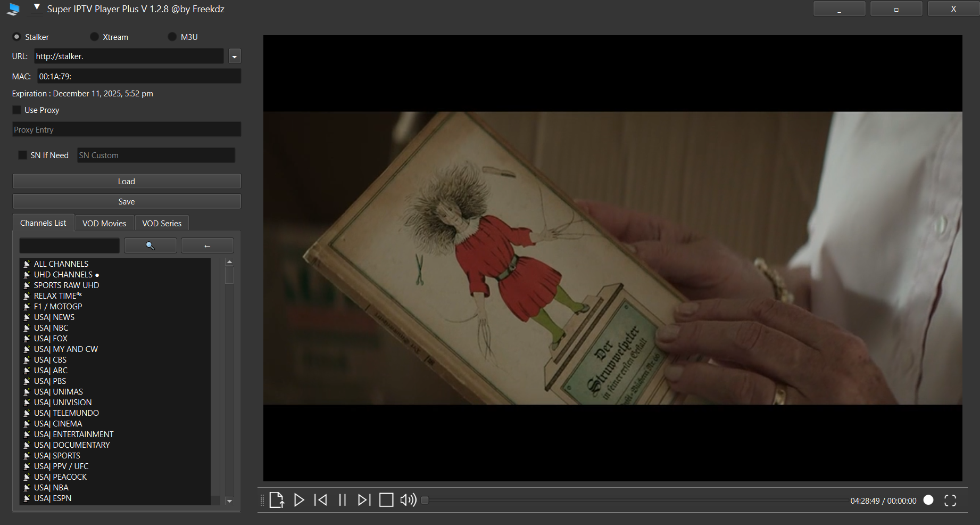Expand the URL history dropdown

[235, 56]
